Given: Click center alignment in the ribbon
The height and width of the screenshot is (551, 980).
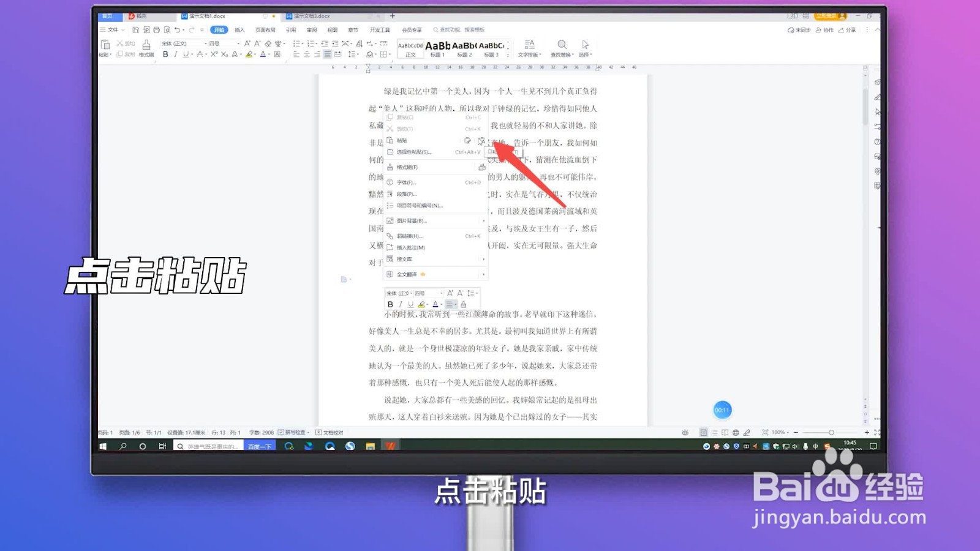Looking at the screenshot, I should (x=307, y=54).
